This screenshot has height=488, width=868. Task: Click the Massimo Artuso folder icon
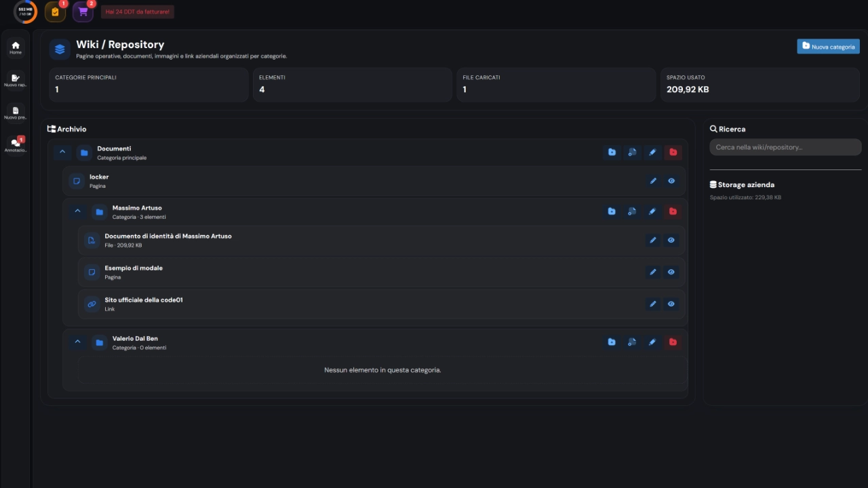point(100,211)
